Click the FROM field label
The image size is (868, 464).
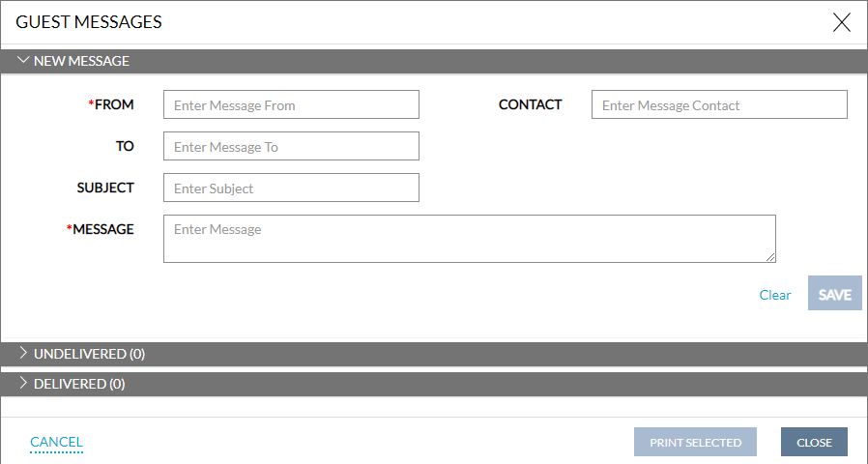[x=114, y=104]
